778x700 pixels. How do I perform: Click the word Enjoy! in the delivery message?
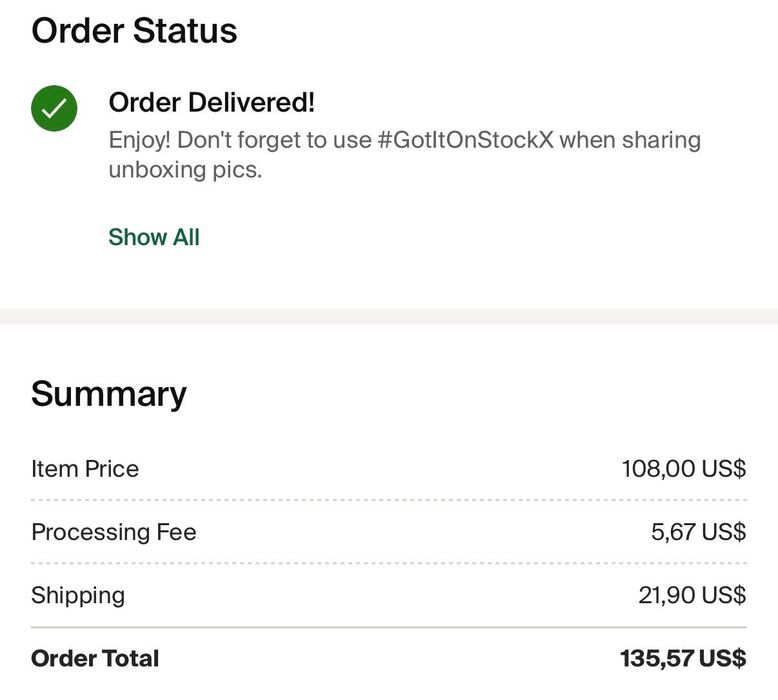pos(139,139)
